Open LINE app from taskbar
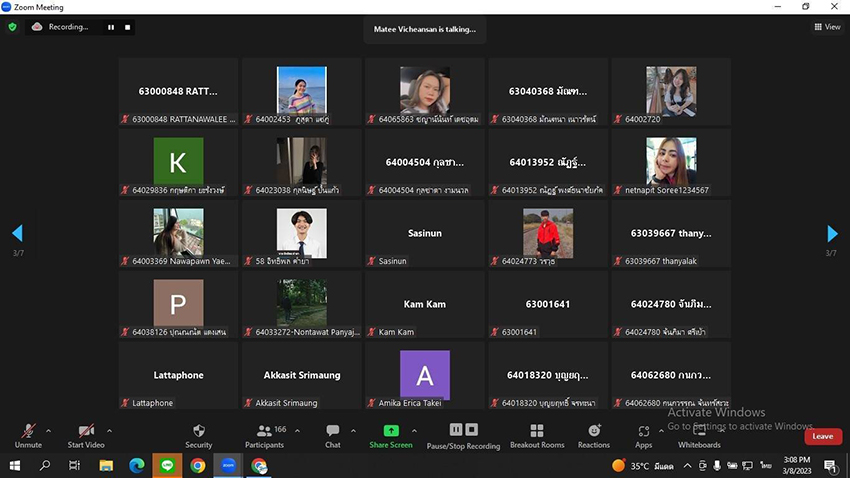 (x=167, y=466)
